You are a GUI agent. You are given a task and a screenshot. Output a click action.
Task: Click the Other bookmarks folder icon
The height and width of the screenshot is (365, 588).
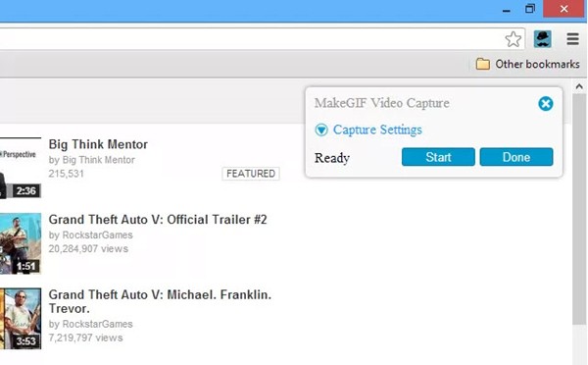click(482, 64)
